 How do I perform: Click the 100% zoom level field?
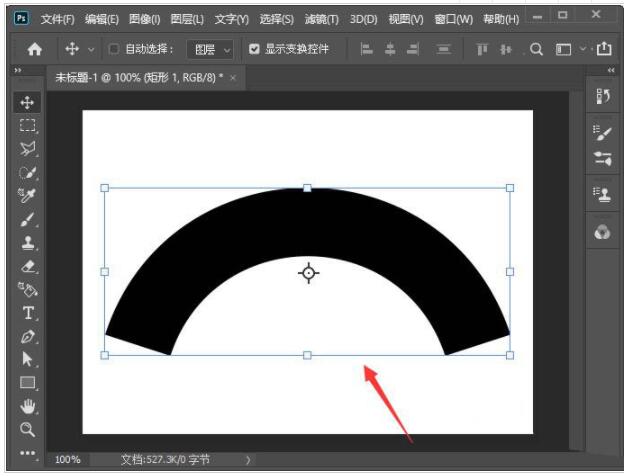(x=68, y=460)
